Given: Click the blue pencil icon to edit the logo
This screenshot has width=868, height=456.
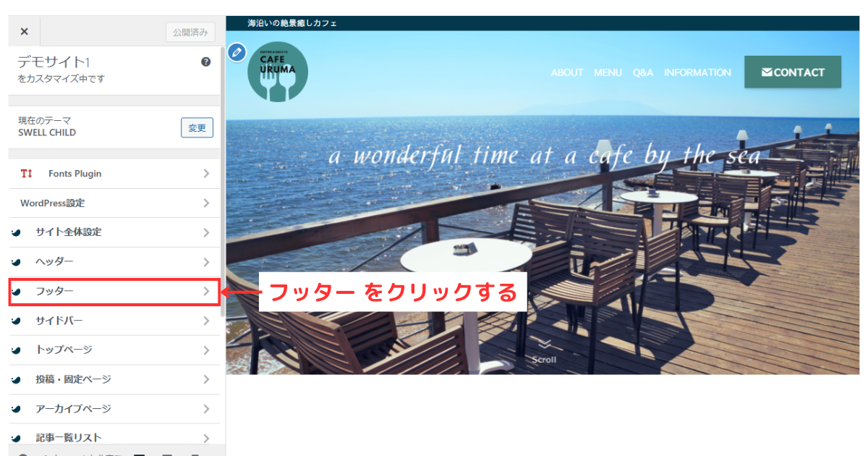Looking at the screenshot, I should click(237, 53).
